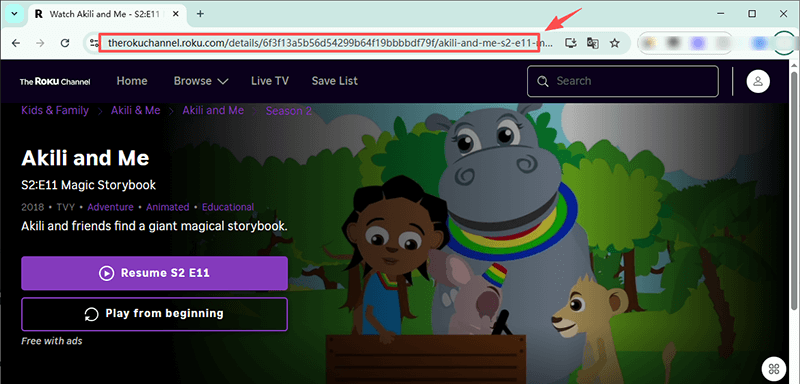Reload the current page
Image resolution: width=800 pixels, height=384 pixels.
point(65,43)
